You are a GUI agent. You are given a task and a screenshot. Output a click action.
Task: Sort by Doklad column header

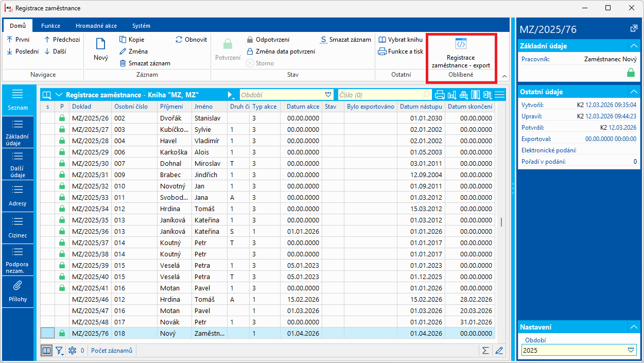click(90, 107)
